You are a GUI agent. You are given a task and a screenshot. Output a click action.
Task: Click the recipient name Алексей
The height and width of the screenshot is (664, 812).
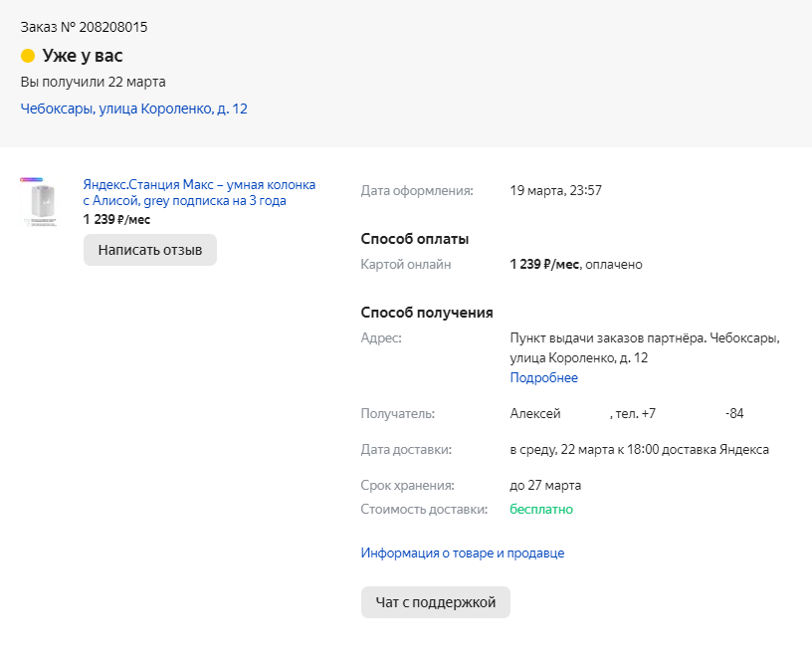coord(535,413)
